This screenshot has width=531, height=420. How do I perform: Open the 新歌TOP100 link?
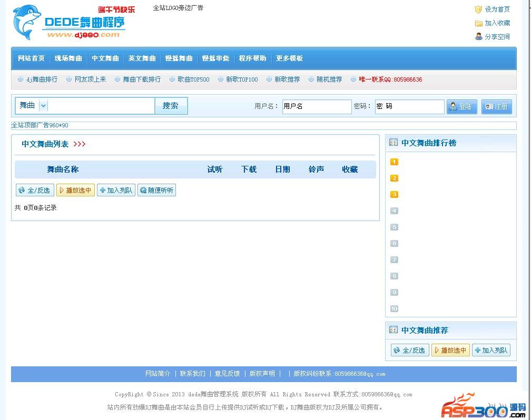(242, 79)
